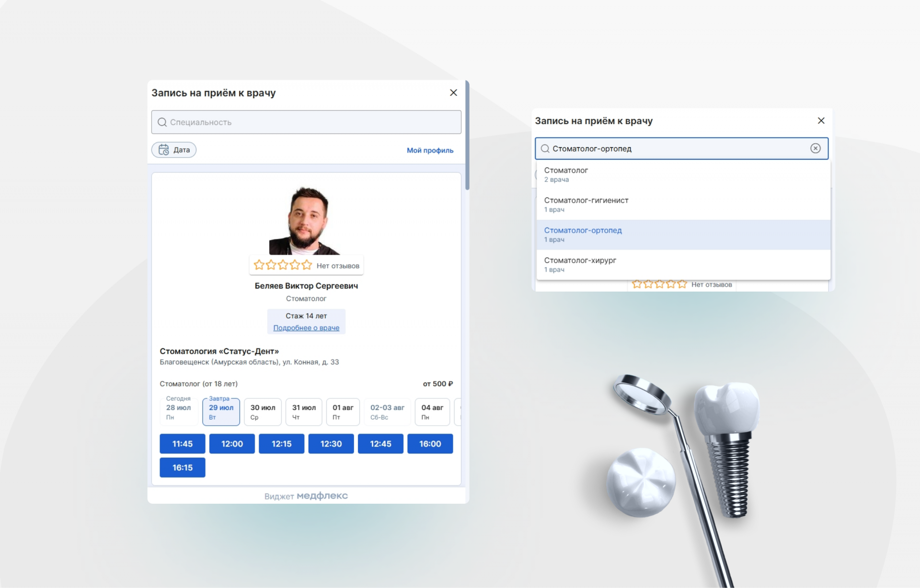Select the 28 июл Сегодня date

click(179, 412)
